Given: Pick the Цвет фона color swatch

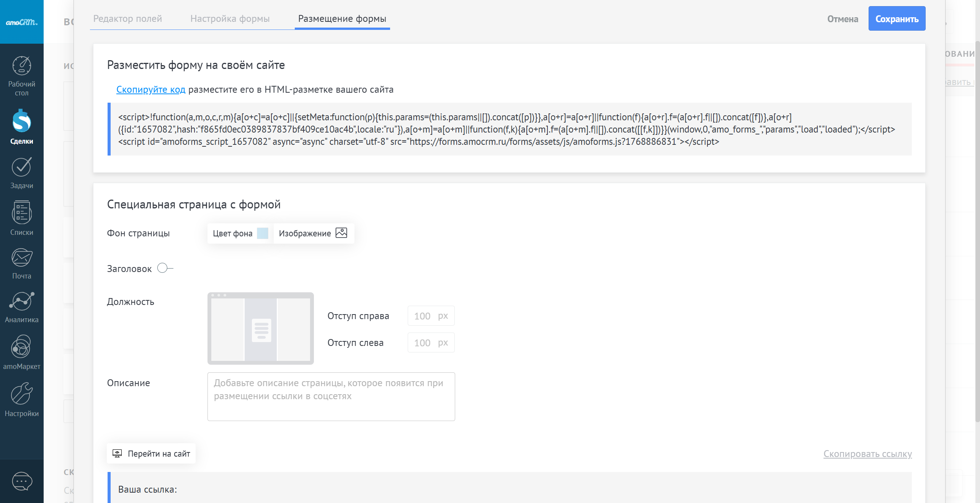Looking at the screenshot, I should [x=262, y=233].
